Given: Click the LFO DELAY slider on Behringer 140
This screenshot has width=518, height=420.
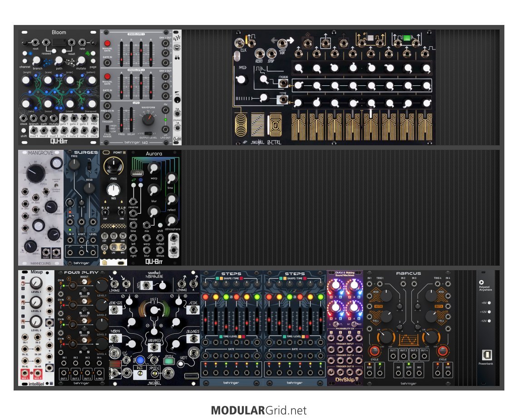Looking at the screenshot, I should coord(131,119).
